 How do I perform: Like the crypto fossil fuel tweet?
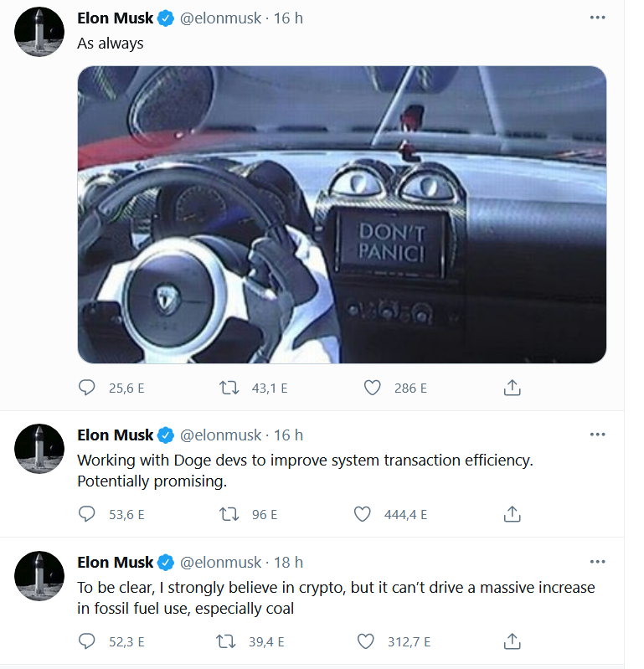365,641
